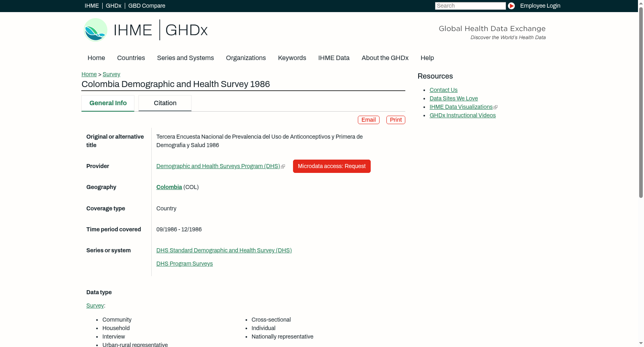Click external link icon after DHS provider link

[x=283, y=166]
